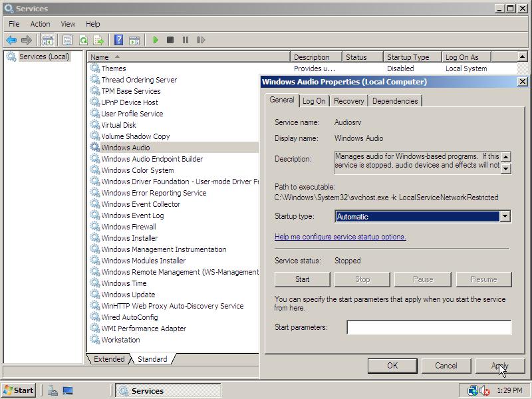Image resolution: width=532 pixels, height=399 pixels.
Task: Cancel the Windows Audio Properties dialog
Action: [x=446, y=366]
